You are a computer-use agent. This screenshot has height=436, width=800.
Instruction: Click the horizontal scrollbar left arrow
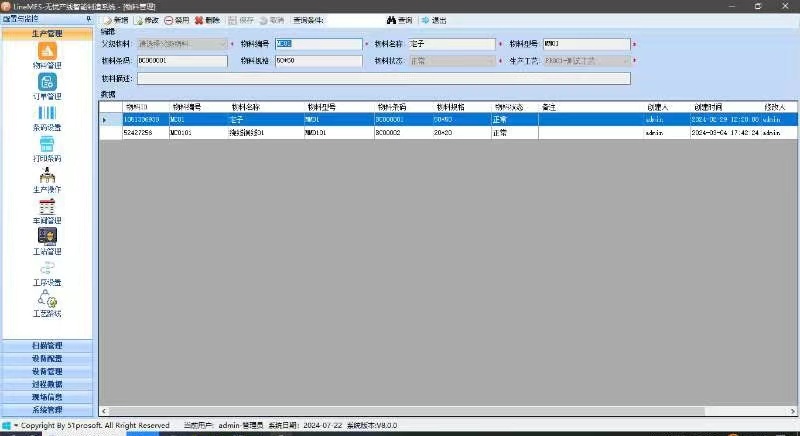tap(104, 411)
